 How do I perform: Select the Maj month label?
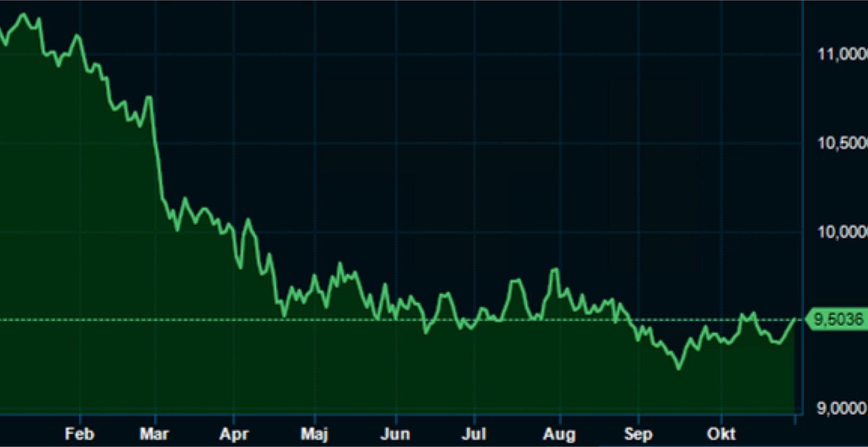[x=314, y=434]
